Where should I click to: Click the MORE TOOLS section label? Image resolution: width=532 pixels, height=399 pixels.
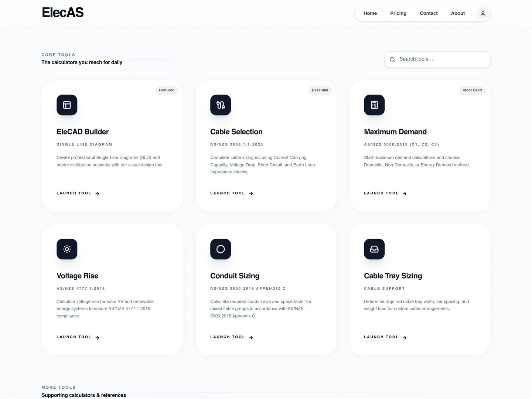pyautogui.click(x=59, y=387)
